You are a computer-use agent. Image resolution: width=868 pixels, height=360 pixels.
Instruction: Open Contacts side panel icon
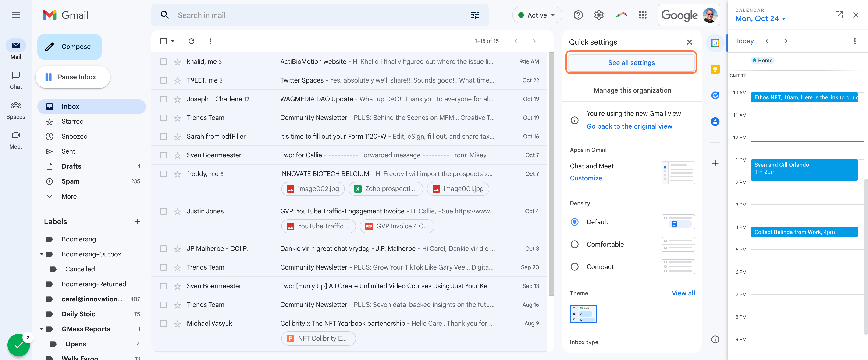(x=715, y=122)
